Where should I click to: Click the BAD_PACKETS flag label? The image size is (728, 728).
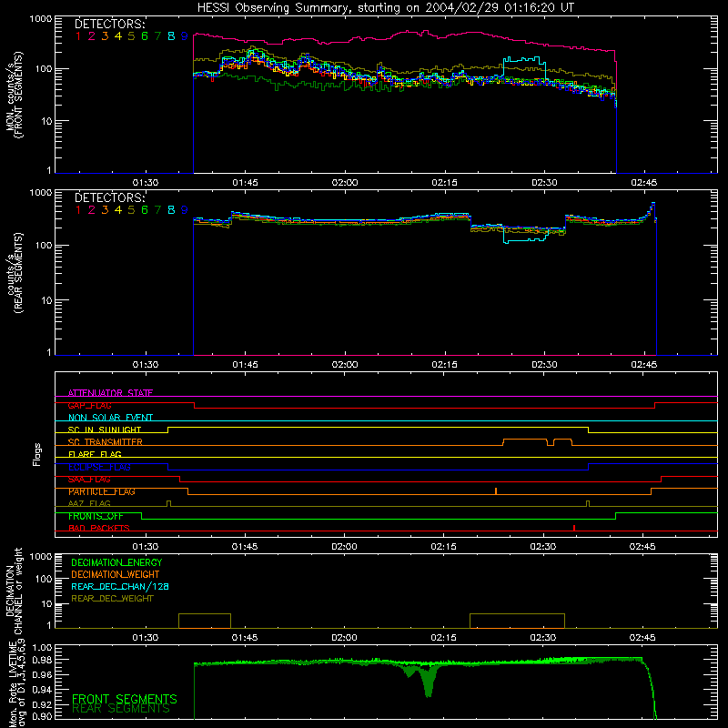tap(99, 528)
